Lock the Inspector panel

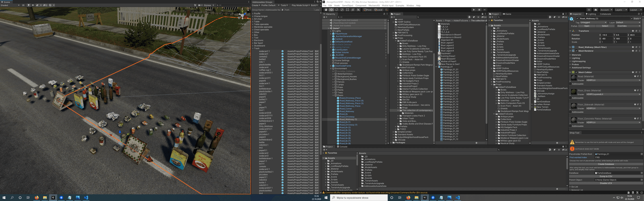click(639, 14)
